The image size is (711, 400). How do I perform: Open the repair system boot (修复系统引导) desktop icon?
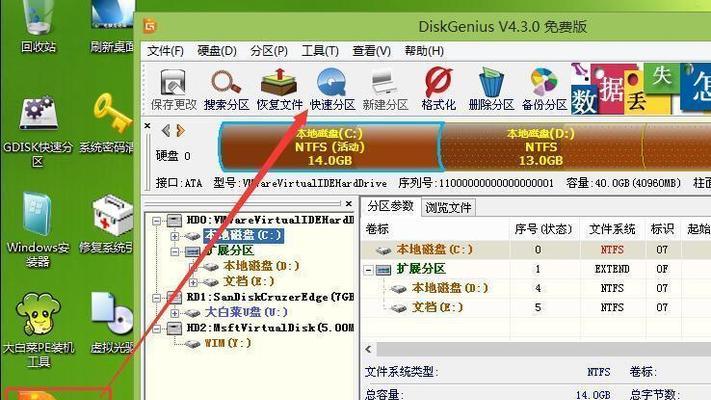[107, 224]
